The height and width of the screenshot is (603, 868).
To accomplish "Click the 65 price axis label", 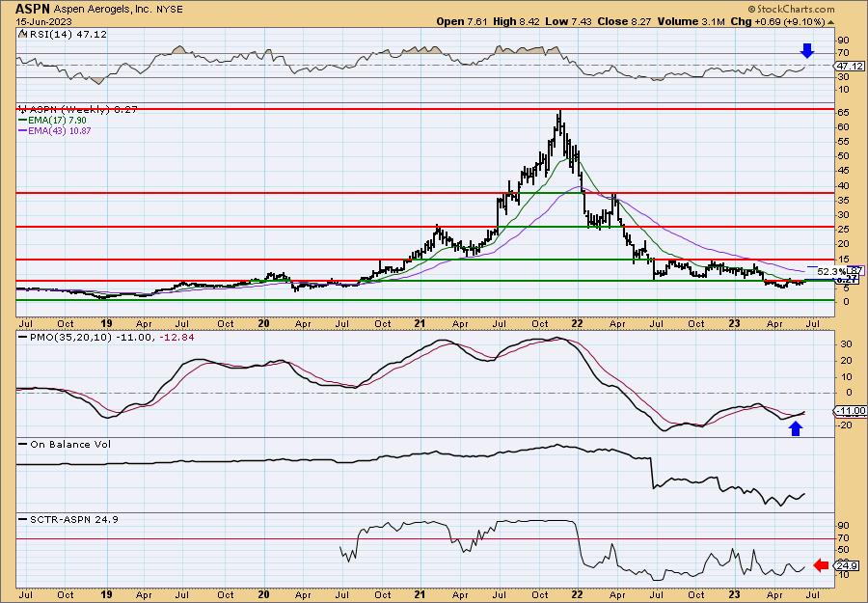I will (x=843, y=113).
